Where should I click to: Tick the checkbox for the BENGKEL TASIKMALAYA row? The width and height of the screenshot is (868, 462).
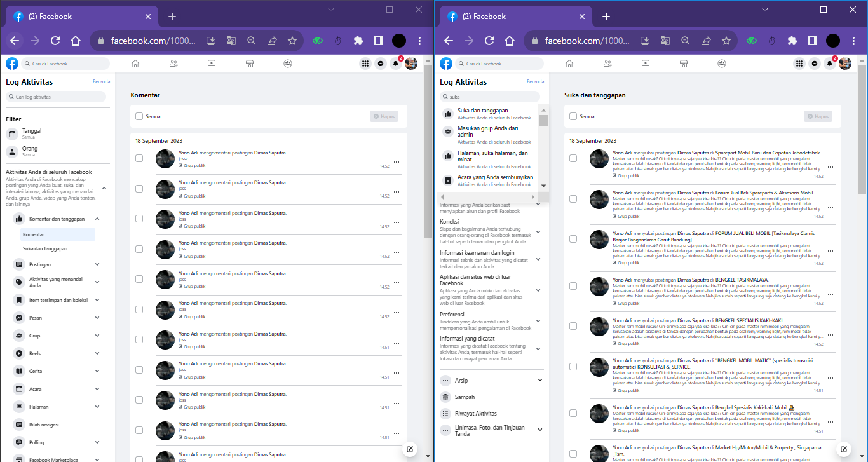[573, 285]
